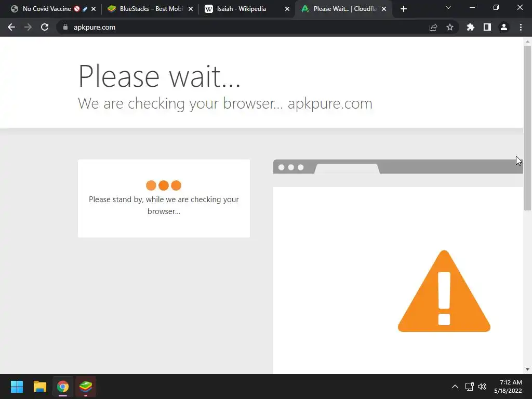Switch to the No Covid Vaccine tab
Viewport: 532px width, 399px height.
(x=47, y=9)
